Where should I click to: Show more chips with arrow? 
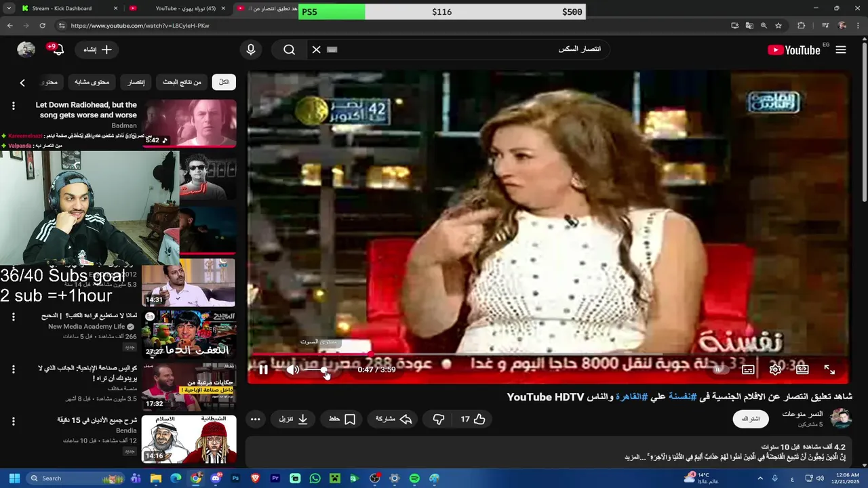[x=22, y=82]
